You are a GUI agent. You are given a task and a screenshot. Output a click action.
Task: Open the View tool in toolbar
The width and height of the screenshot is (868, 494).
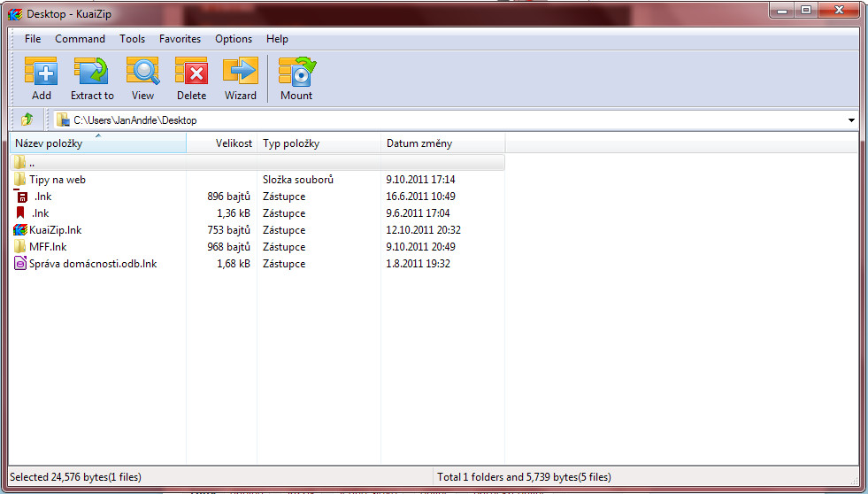[x=142, y=72]
